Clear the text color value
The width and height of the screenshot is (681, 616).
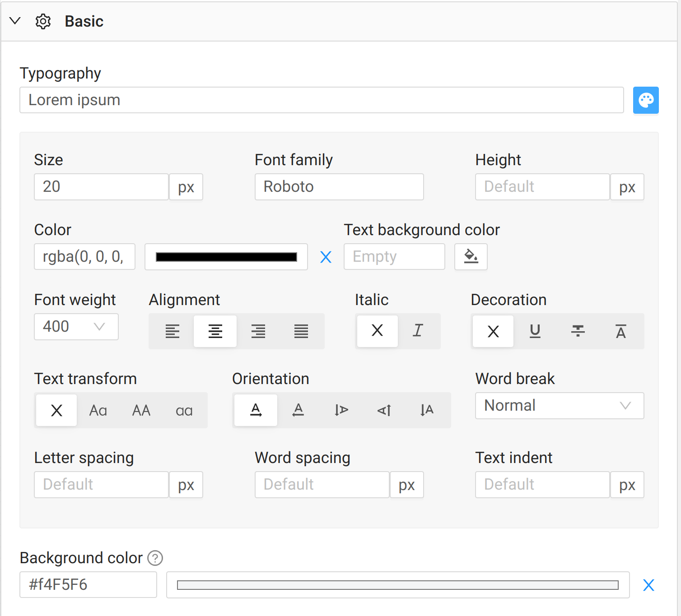coord(326,257)
